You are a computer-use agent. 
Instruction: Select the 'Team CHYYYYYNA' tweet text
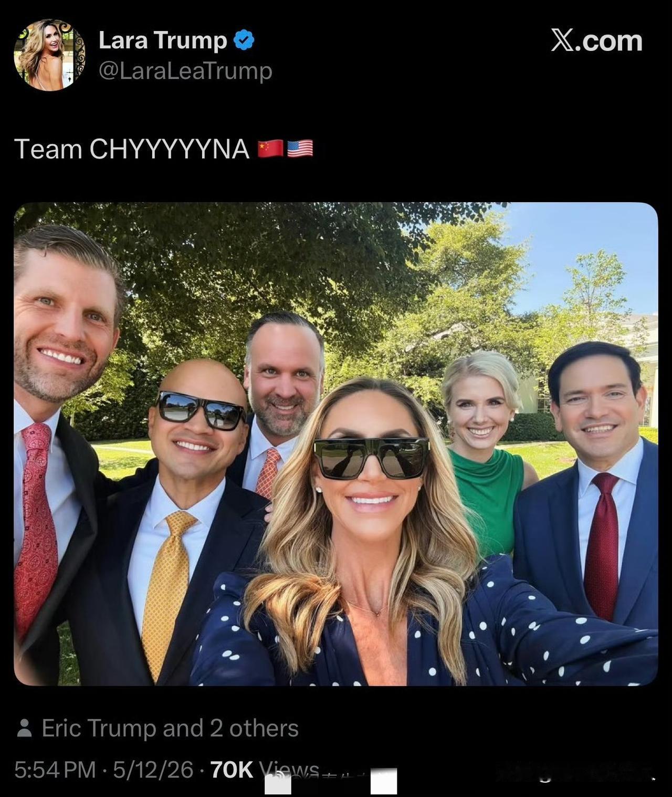(131, 149)
